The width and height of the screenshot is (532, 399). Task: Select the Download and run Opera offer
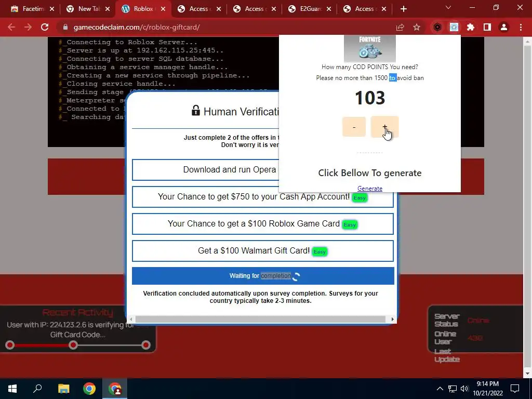(206, 170)
